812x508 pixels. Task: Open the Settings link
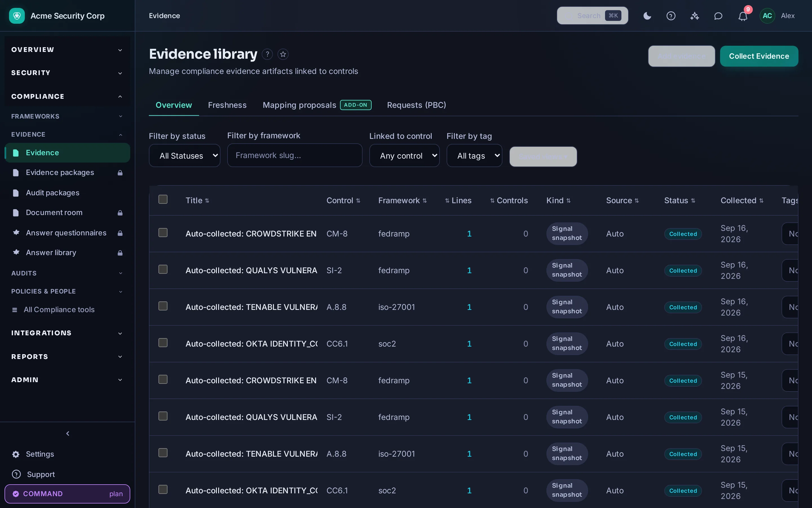pyautogui.click(x=67, y=454)
